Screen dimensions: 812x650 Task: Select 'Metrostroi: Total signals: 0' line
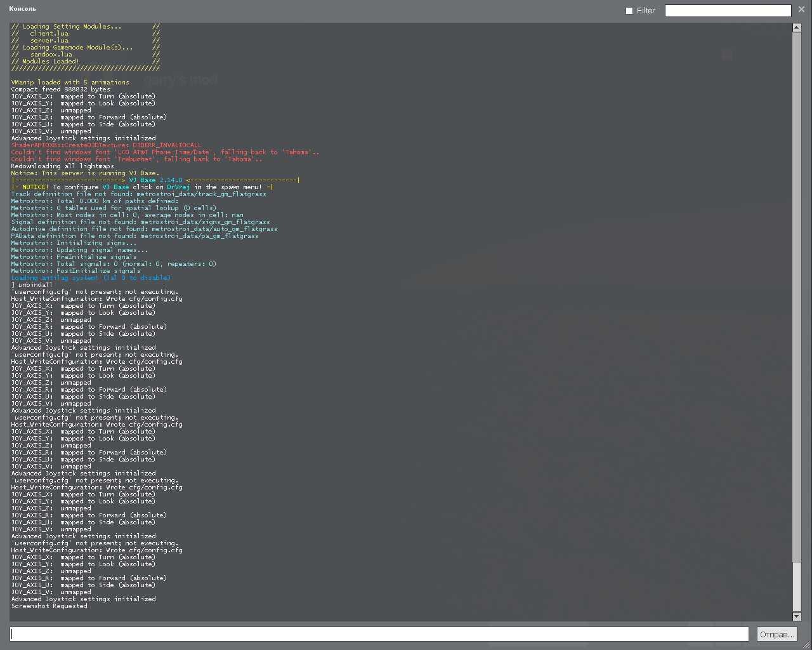point(114,264)
